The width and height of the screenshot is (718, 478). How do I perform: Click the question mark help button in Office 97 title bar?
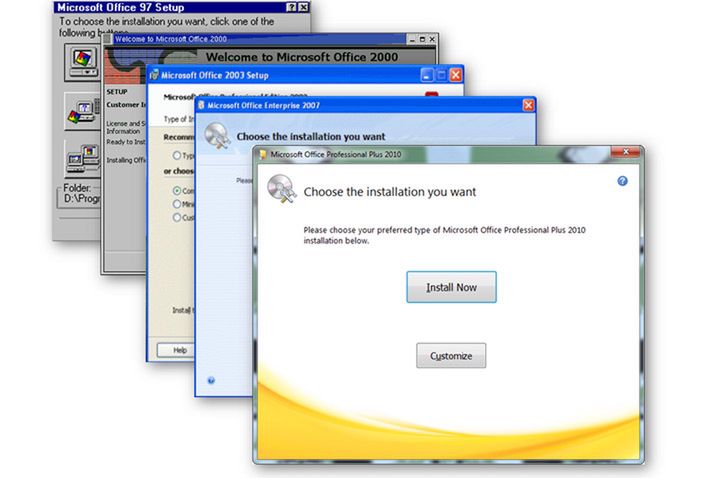(291, 7)
